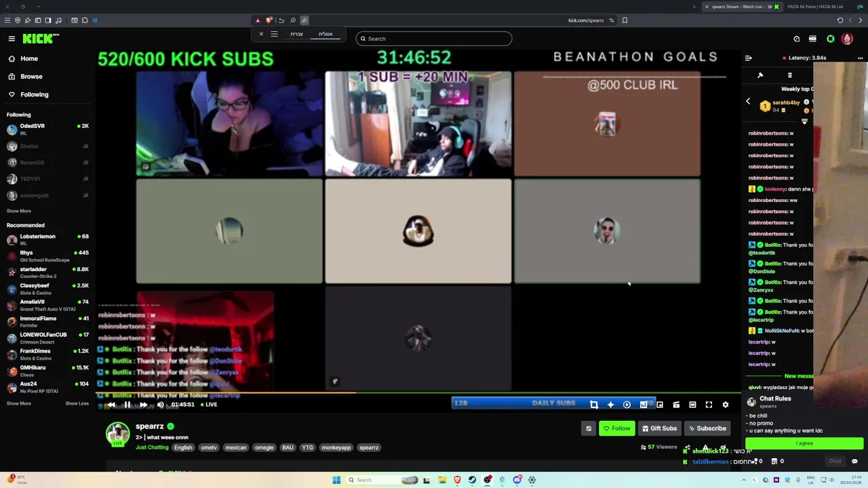The width and height of the screenshot is (868, 488).
Task: Open Gift Subs for spearrz
Action: click(x=659, y=428)
